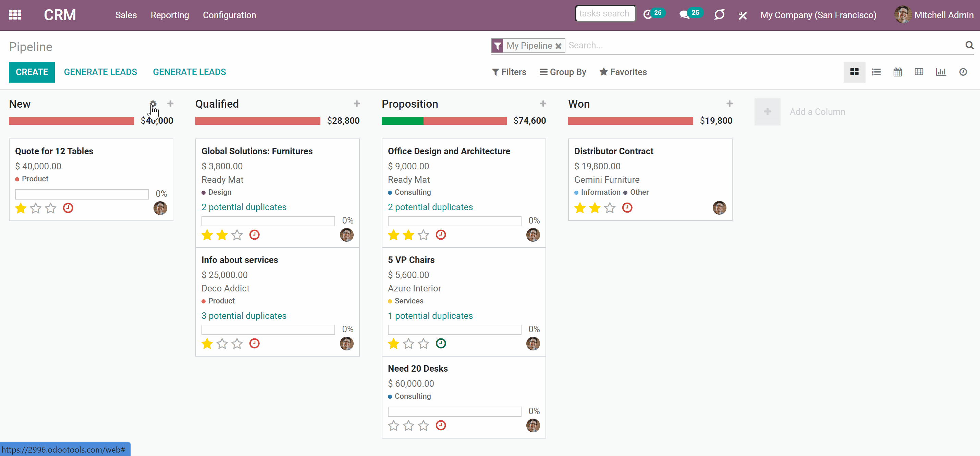Open the Reporting menu

pyautogui.click(x=170, y=15)
